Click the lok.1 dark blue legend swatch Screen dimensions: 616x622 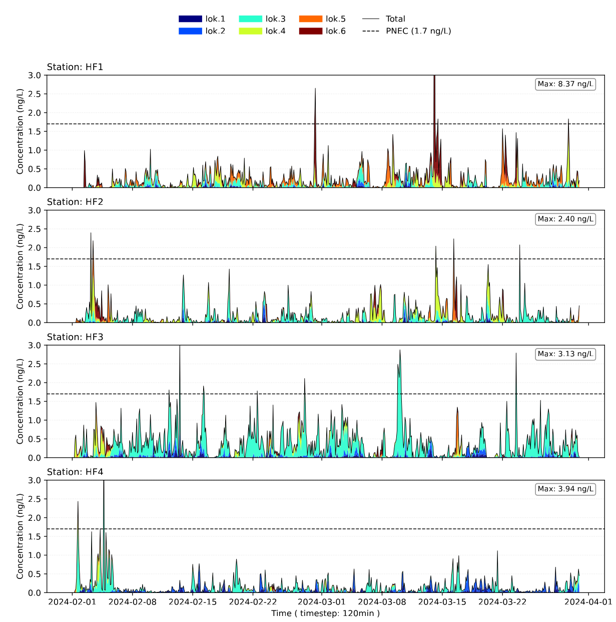190,19
